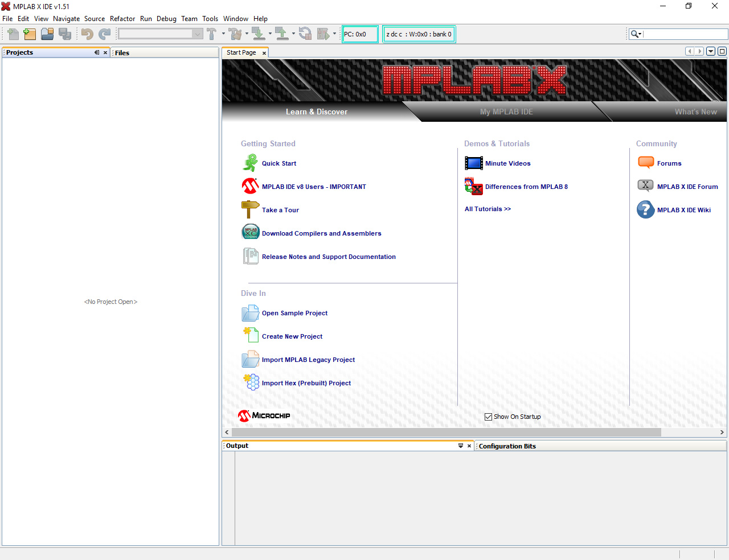Click the Undo toolbar icon
Screen dimensions: 729x560
[87, 34]
